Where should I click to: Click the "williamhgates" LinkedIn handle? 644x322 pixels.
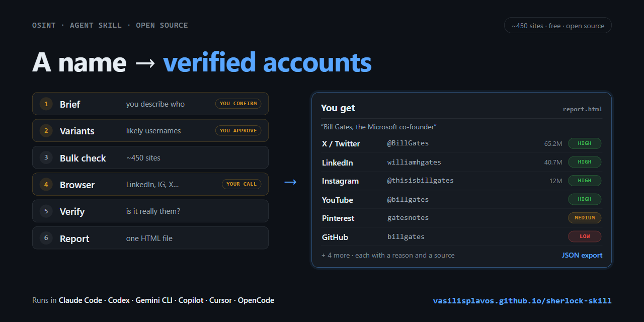(x=414, y=162)
